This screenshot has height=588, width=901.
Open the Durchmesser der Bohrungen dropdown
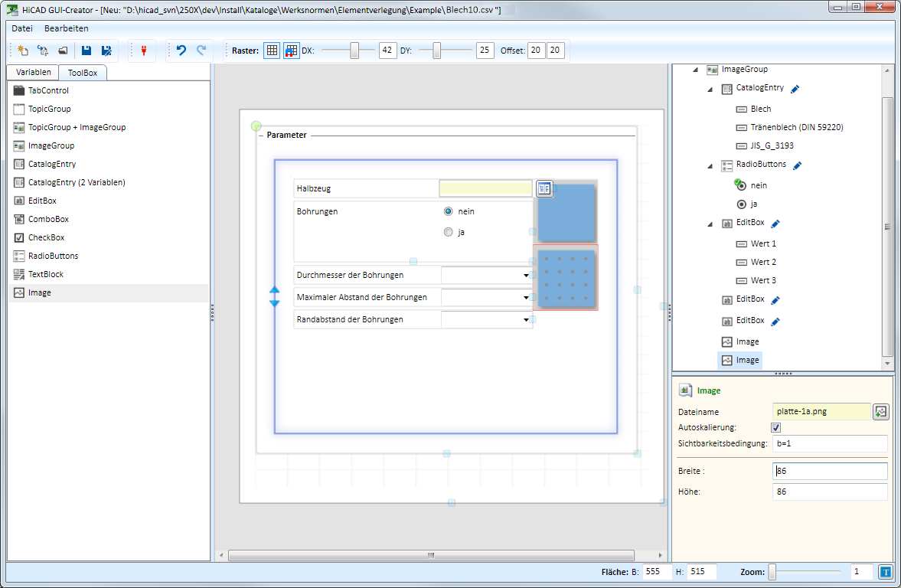[526, 275]
